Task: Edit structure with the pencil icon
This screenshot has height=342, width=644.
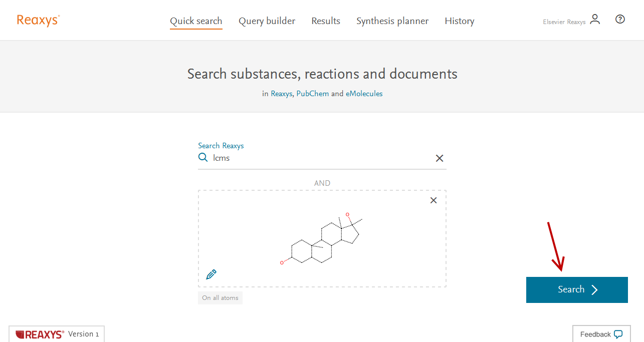Action: point(211,274)
